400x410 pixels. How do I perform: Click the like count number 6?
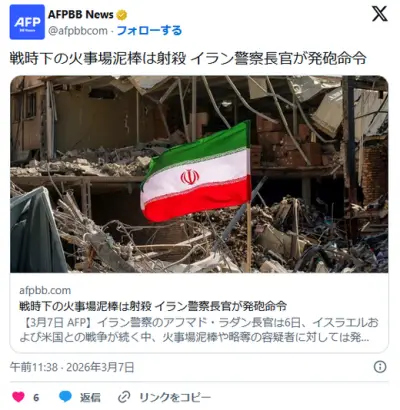coord(36,397)
